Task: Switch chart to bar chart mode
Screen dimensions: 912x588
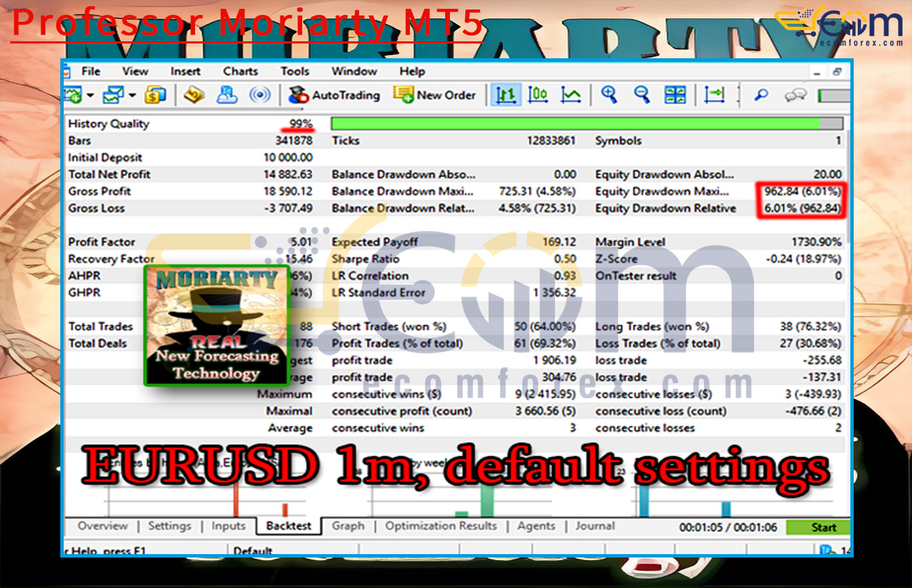Action: [x=505, y=96]
